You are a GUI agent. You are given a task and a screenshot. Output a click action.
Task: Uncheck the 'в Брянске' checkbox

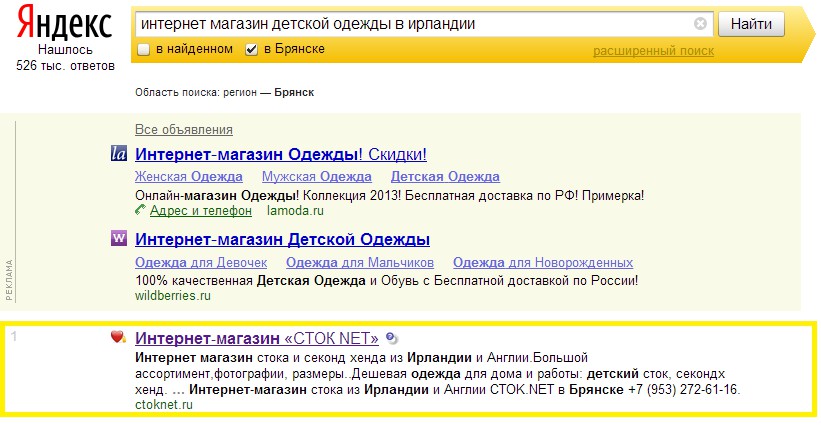click(x=251, y=50)
